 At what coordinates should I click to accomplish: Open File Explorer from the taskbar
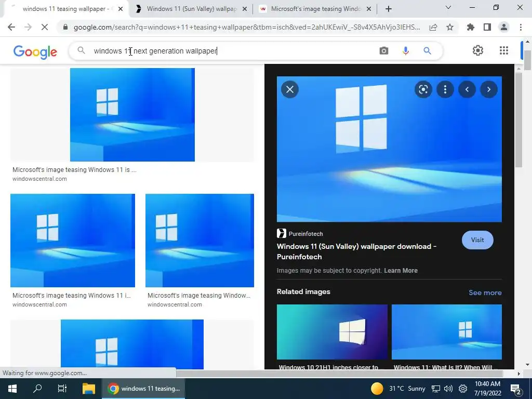(88, 389)
